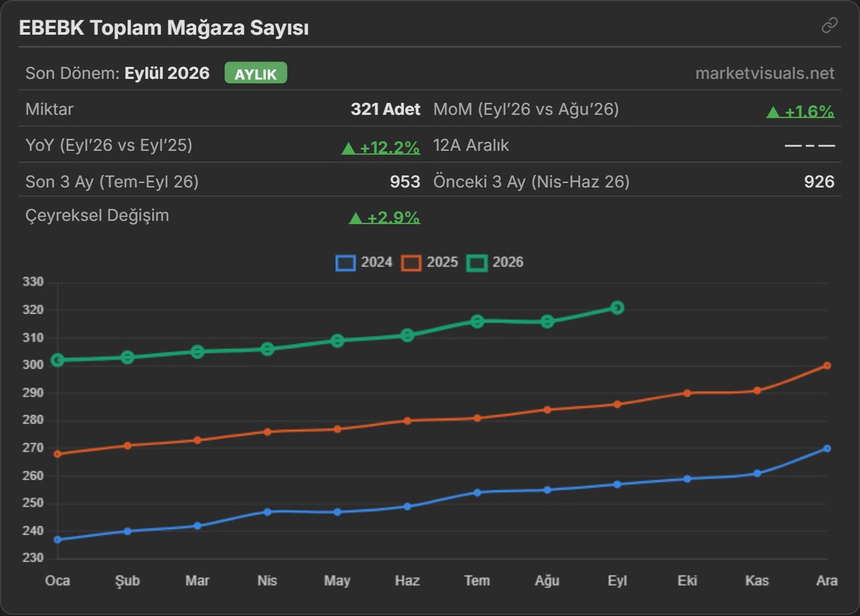Image resolution: width=860 pixels, height=616 pixels.
Task: Click the Eyl x-axis label
Action: point(617,580)
